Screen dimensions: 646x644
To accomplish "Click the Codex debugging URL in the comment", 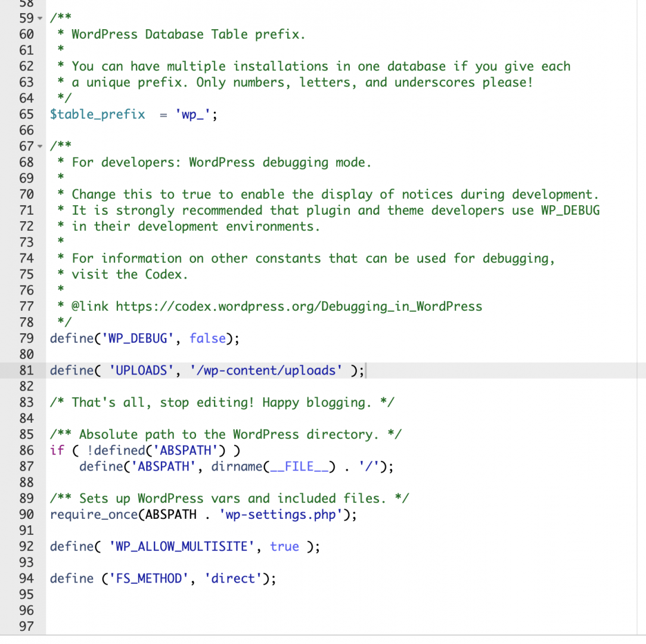I will 299,306.
